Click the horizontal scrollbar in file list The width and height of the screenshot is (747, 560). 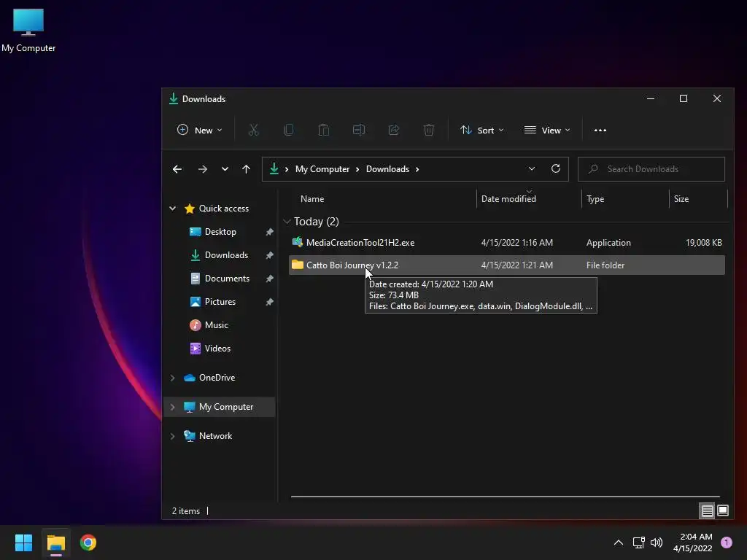tap(505, 496)
